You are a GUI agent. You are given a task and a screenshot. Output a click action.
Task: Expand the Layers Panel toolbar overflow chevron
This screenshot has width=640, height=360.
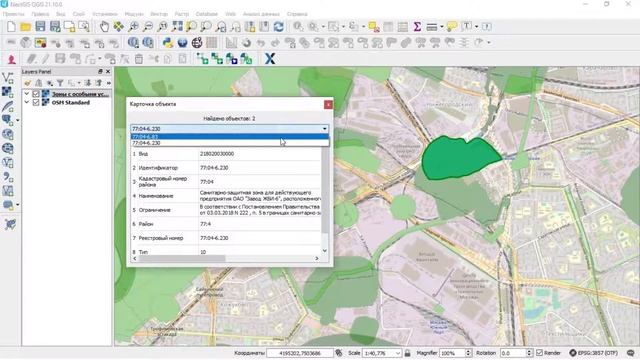pyautogui.click(x=109, y=83)
